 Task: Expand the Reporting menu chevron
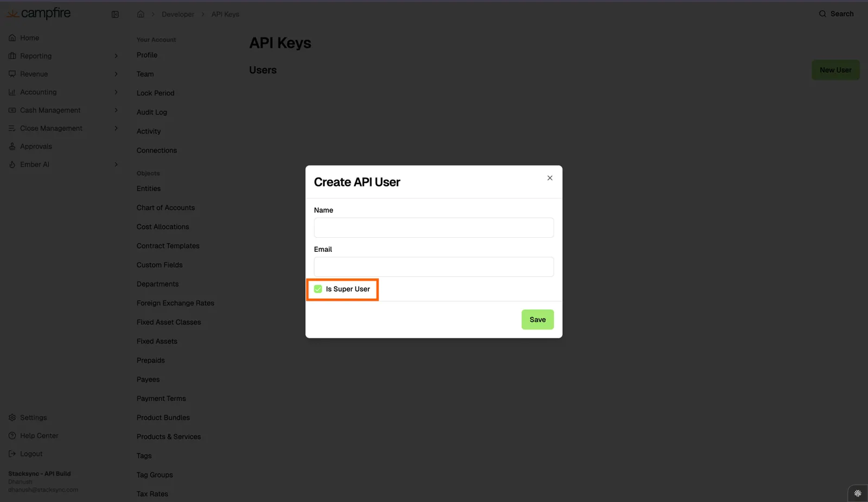(x=116, y=56)
